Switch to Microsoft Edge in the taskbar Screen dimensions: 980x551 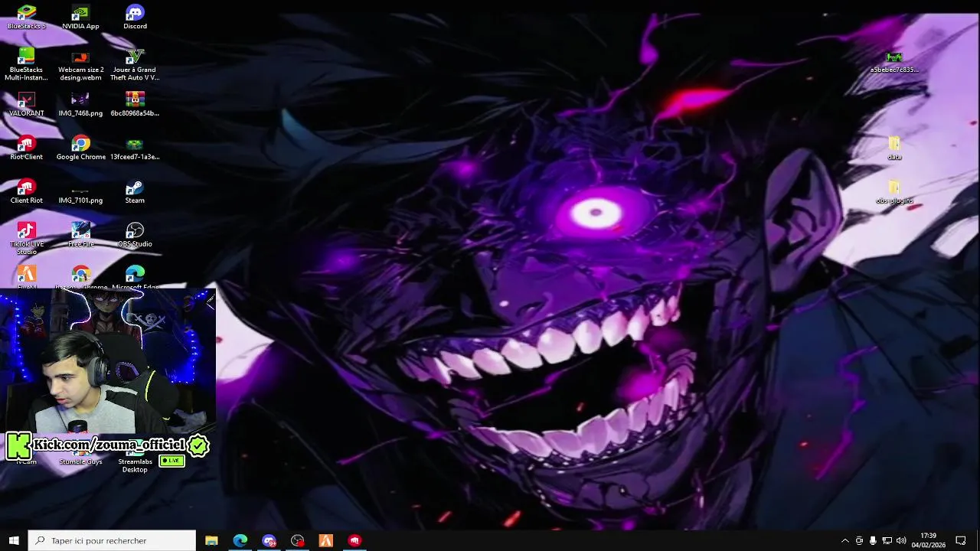pos(240,540)
